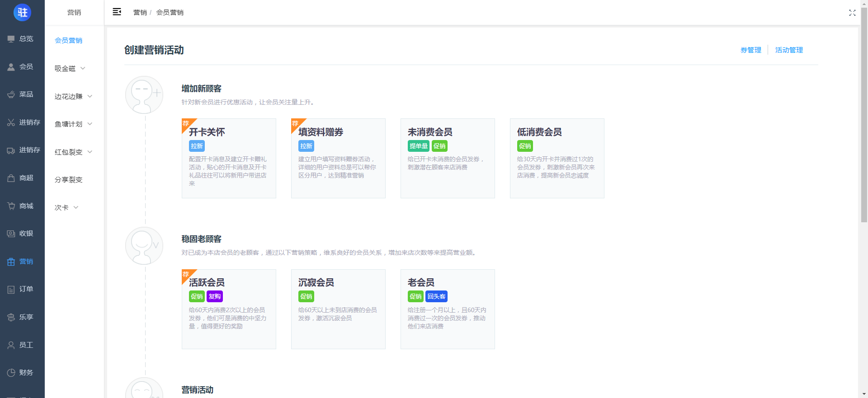868x398 pixels.
Task: Click the 商城 shopping cart icon
Action: [11, 206]
